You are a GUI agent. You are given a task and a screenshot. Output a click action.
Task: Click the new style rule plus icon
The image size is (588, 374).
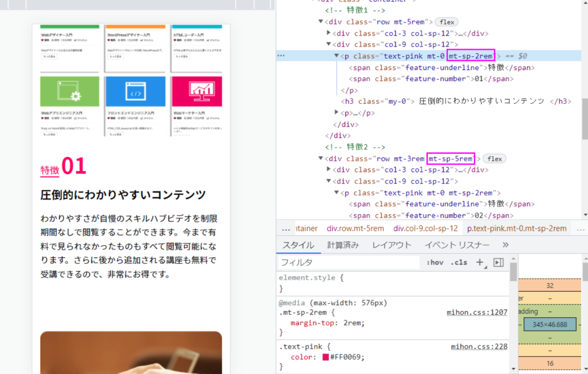pos(480,262)
